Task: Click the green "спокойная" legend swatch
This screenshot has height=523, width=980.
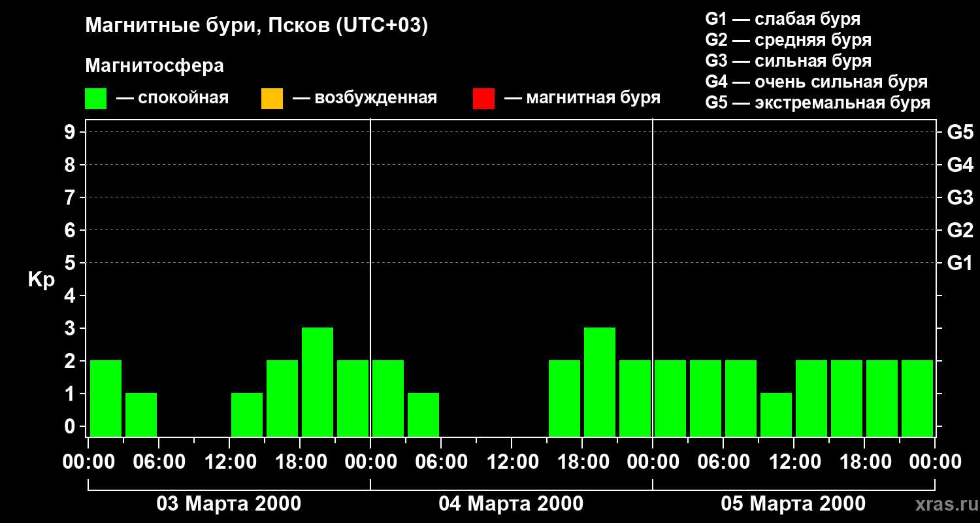Action: point(95,99)
